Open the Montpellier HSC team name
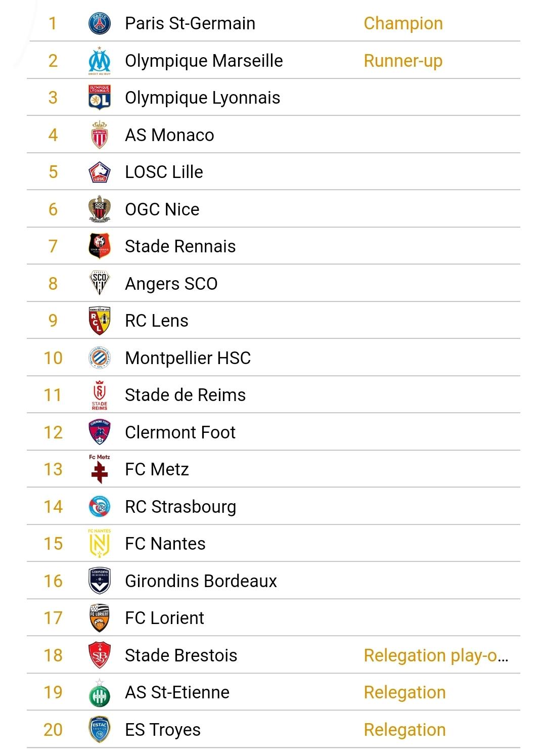This screenshot has height=756, width=546. 188,358
